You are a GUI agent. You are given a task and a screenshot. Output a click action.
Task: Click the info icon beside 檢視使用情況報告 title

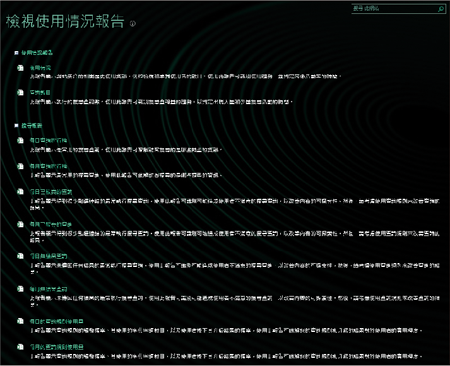pyautogui.click(x=133, y=23)
